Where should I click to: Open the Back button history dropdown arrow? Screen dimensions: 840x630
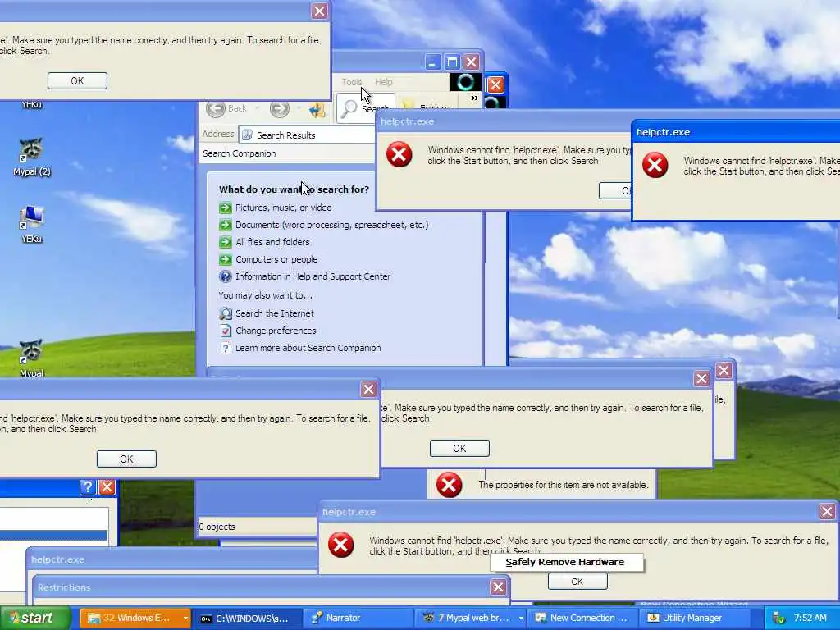click(x=257, y=109)
